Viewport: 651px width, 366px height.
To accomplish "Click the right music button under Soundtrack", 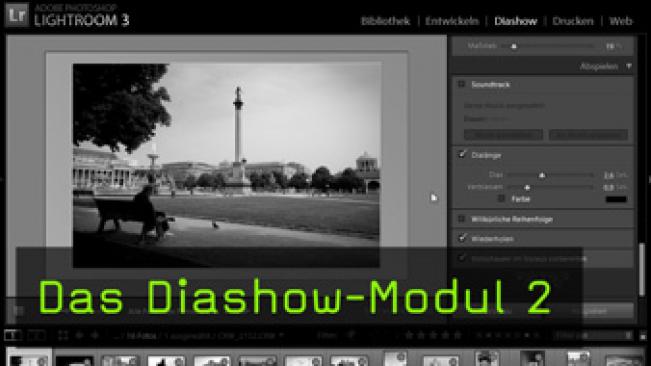I will coord(588,135).
